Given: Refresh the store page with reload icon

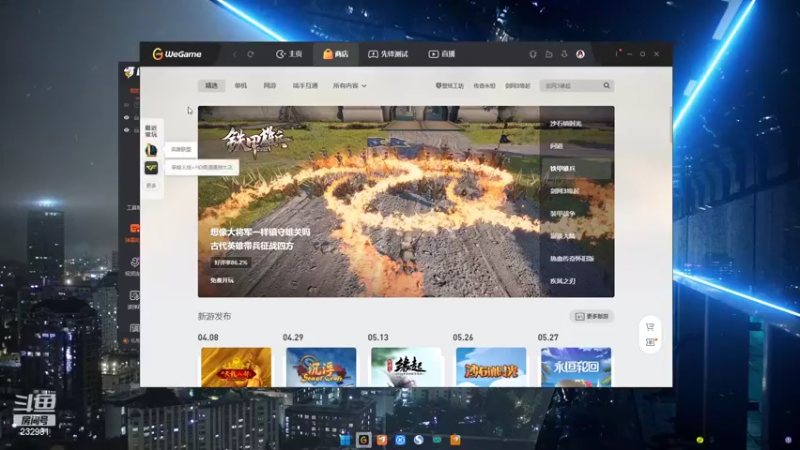Looking at the screenshot, I should [251, 54].
